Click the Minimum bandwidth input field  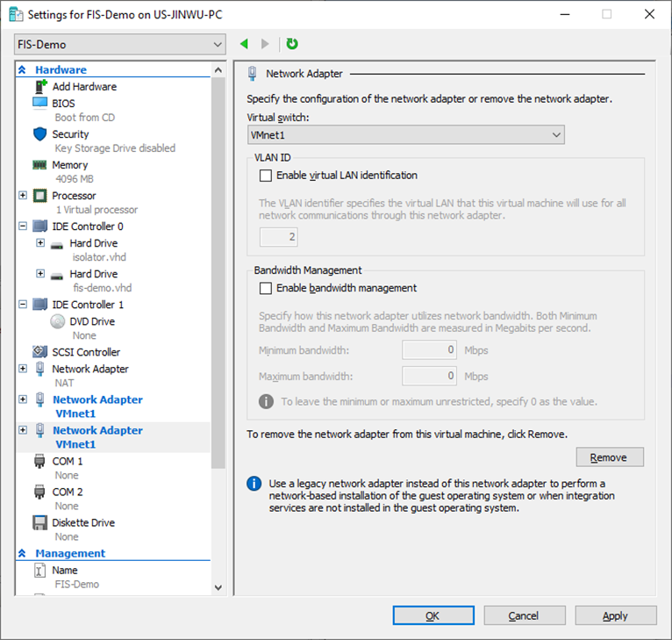(x=429, y=350)
